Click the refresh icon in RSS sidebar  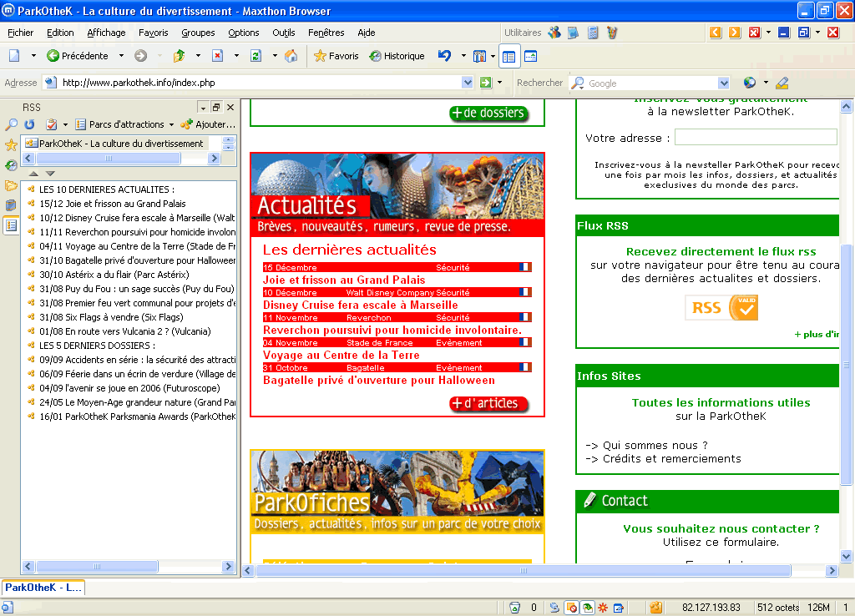tap(29, 124)
